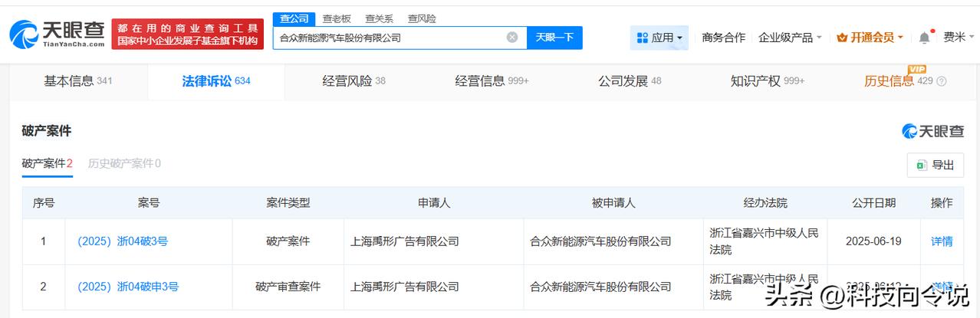The width and height of the screenshot is (980, 318).
Task: Click the 经办法院 column header
Action: [765, 203]
